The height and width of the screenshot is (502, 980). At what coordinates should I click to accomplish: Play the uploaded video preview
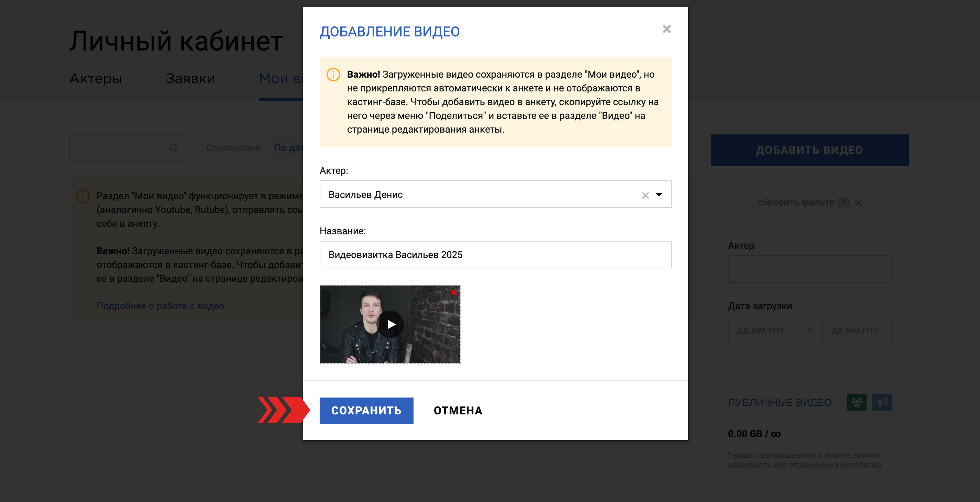[391, 324]
